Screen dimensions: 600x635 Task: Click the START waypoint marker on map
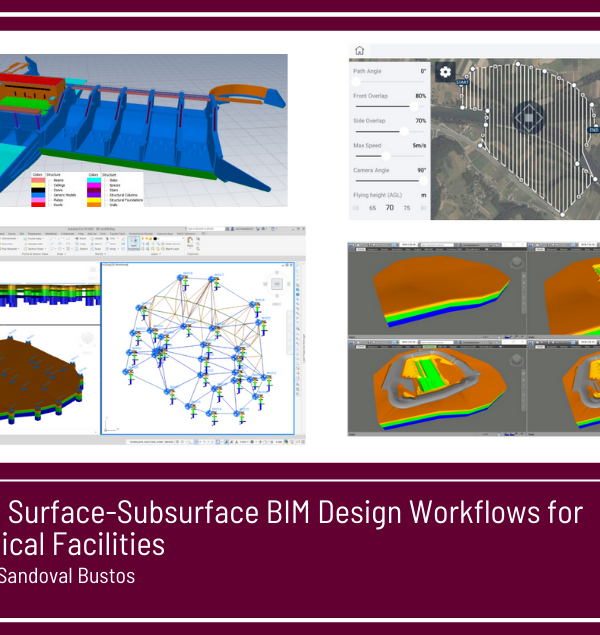[463, 83]
